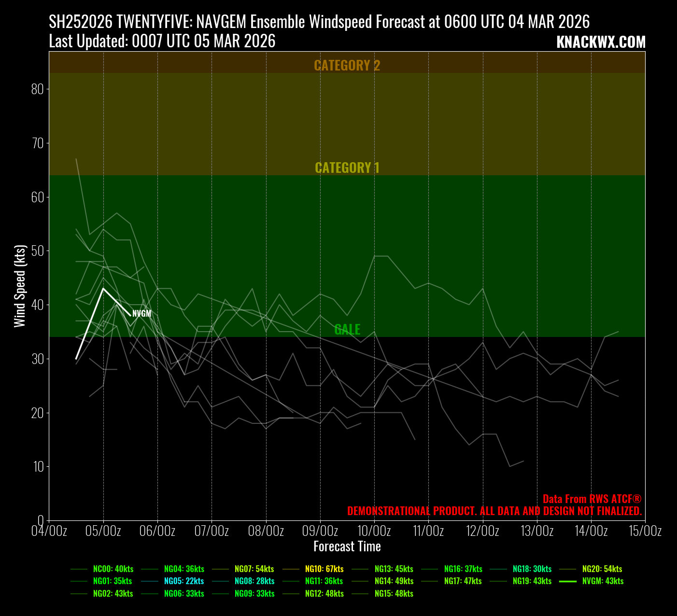Click the 15/00z tick on the time axis
The width and height of the screenshot is (677, 616).
coord(645,531)
